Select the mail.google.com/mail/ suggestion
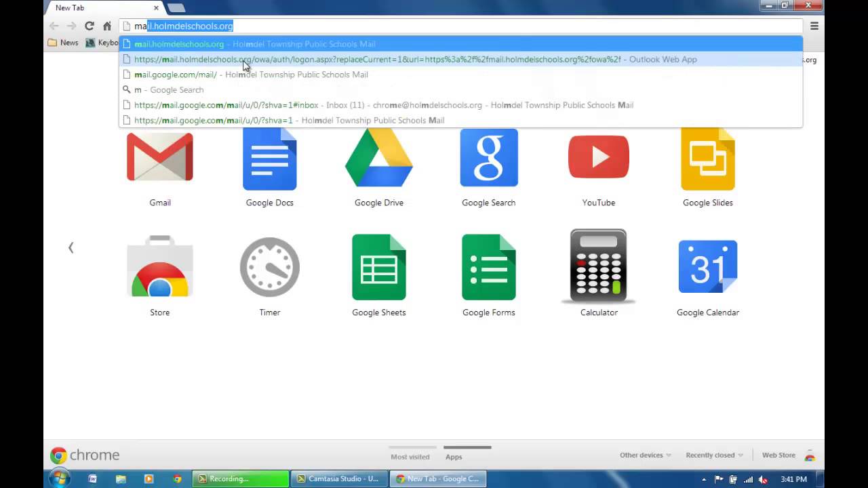 tap(461, 75)
